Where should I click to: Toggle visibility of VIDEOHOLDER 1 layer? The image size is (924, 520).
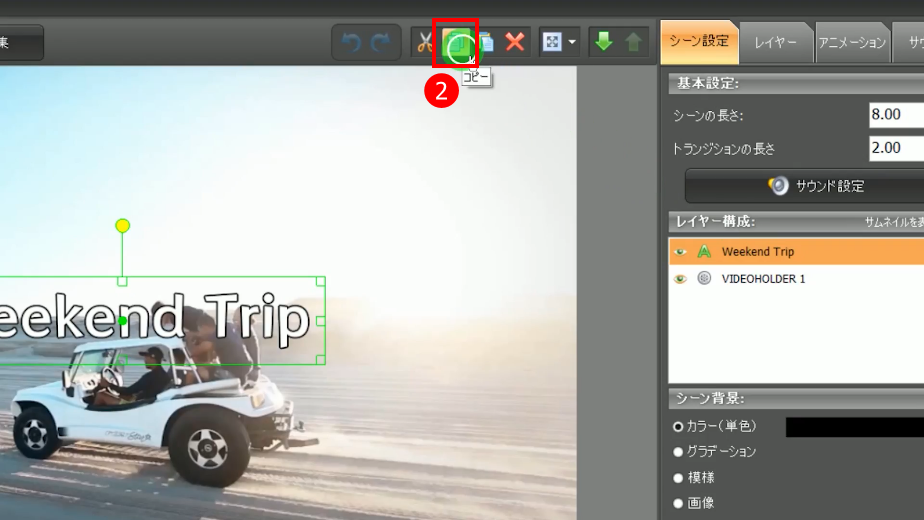pos(681,279)
